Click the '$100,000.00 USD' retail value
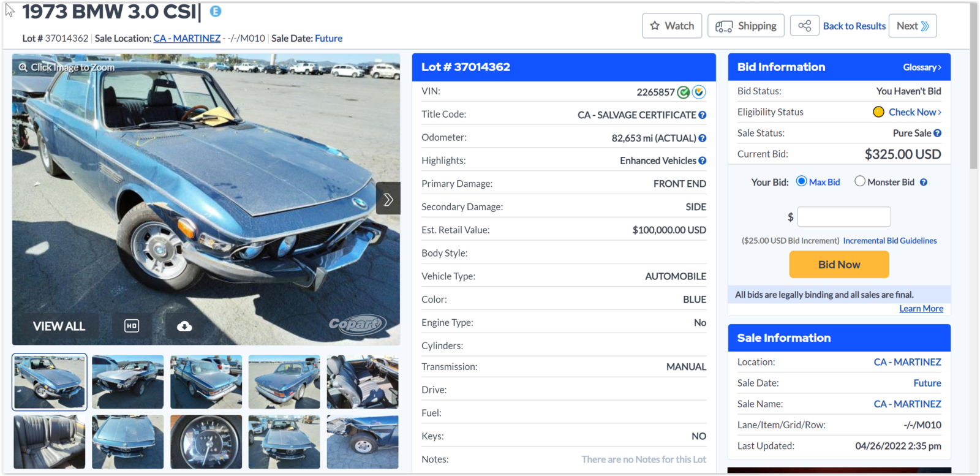Image resolution: width=980 pixels, height=476 pixels. pyautogui.click(x=669, y=230)
